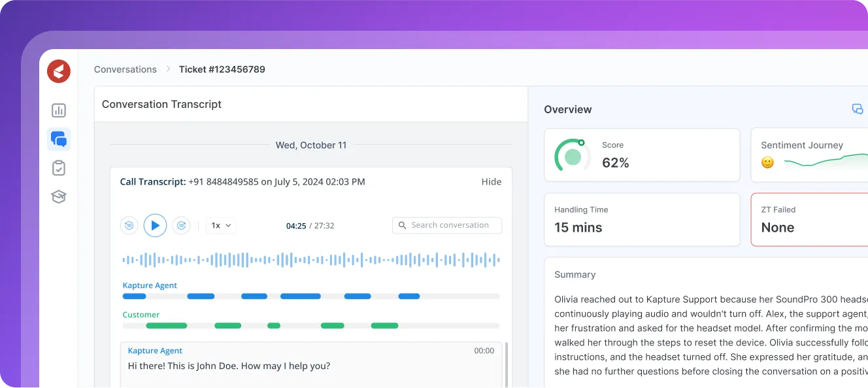Image resolution: width=868 pixels, height=388 pixels.
Task: Click last green Customer speech segment
Action: (x=384, y=326)
